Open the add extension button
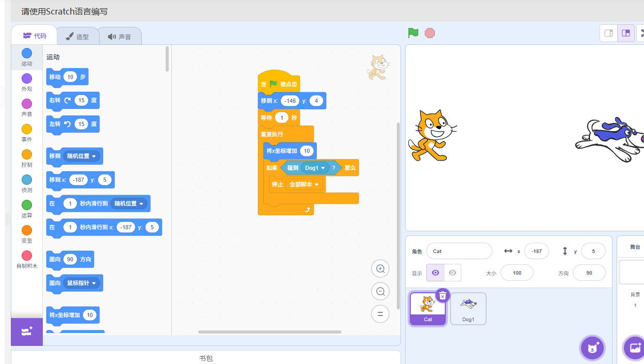 [x=27, y=331]
